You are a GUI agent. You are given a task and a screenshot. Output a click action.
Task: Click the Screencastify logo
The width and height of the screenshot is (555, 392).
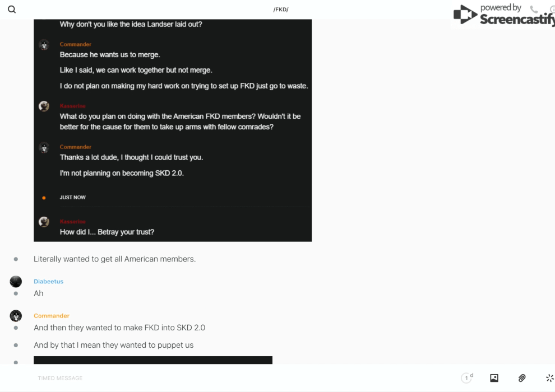click(x=504, y=15)
